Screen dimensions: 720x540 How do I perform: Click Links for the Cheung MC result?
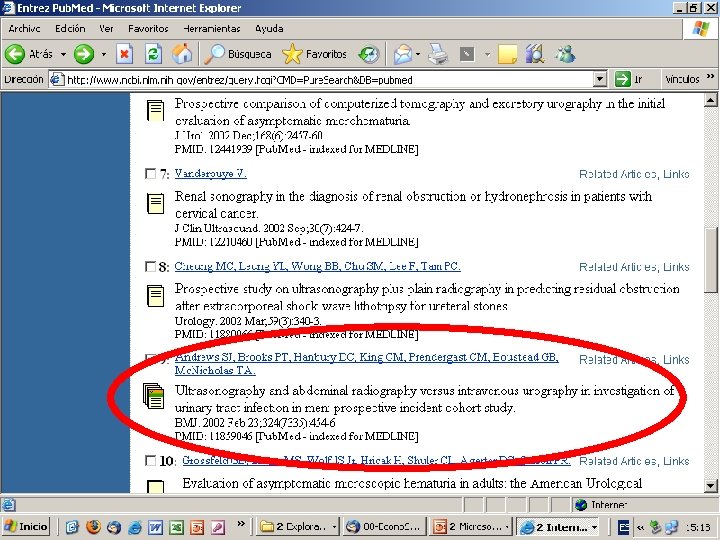click(x=676, y=267)
